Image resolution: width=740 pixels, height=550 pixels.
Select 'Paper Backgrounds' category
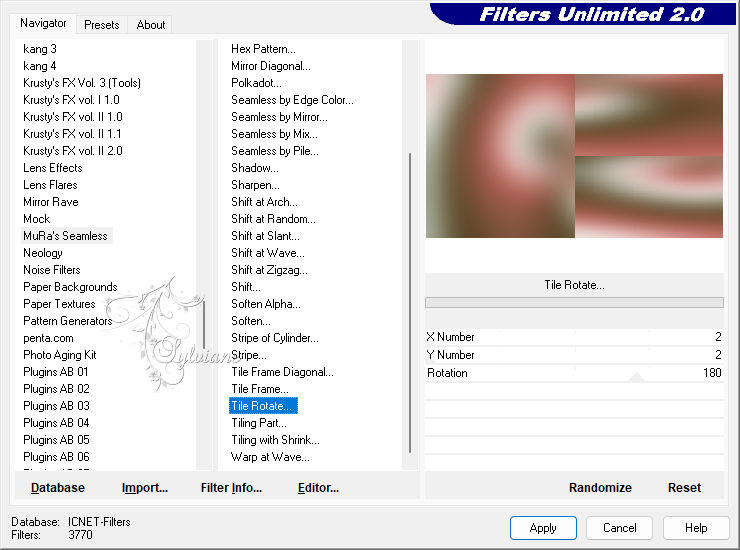(70, 287)
